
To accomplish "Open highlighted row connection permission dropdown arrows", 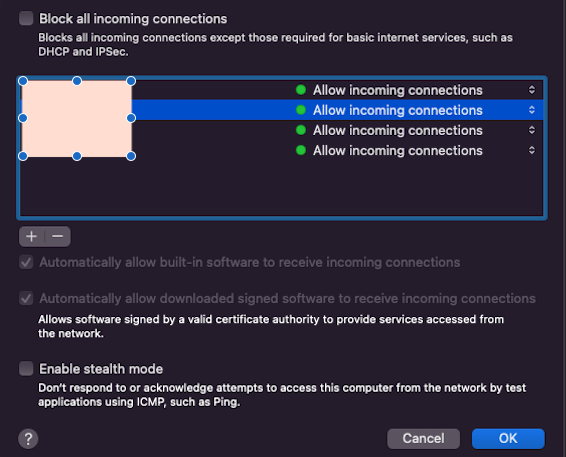I will 532,110.
